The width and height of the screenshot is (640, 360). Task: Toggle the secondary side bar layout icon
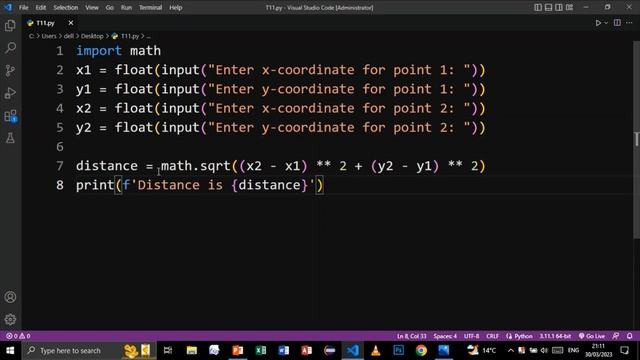558,7
